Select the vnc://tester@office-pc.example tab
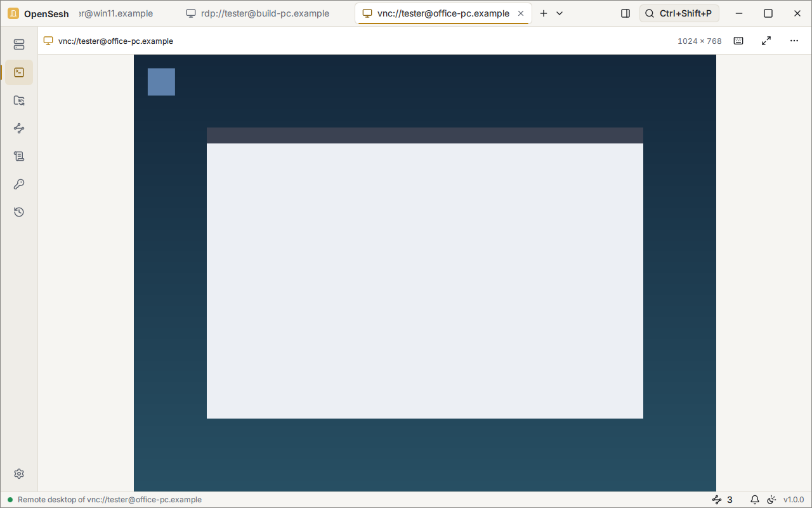This screenshot has width=812, height=508. 443,13
